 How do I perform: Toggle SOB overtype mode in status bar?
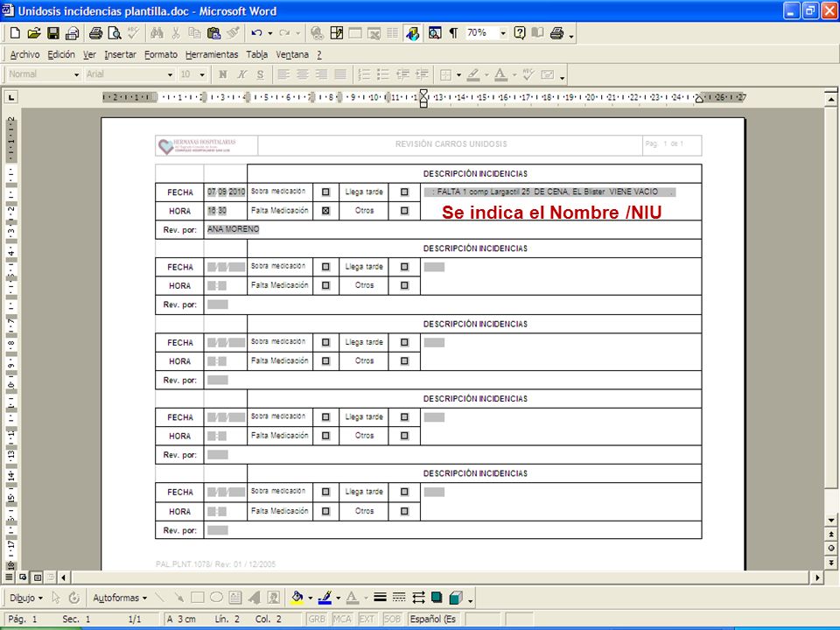(x=392, y=619)
